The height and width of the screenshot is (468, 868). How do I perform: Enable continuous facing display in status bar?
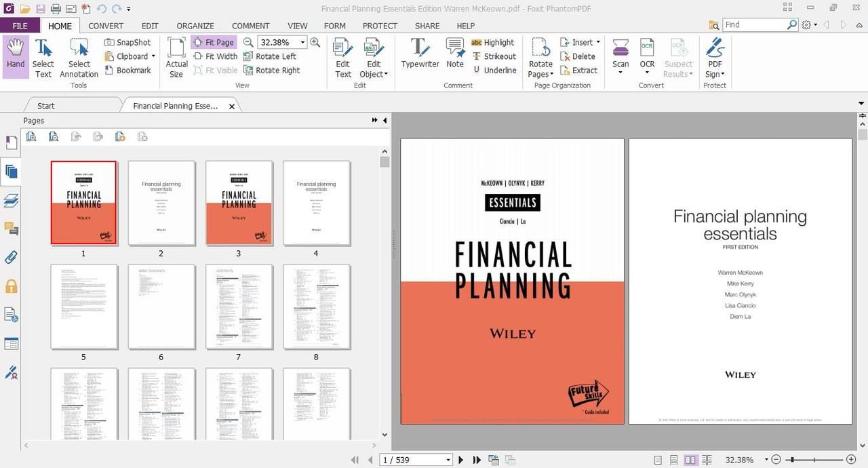[707, 460]
